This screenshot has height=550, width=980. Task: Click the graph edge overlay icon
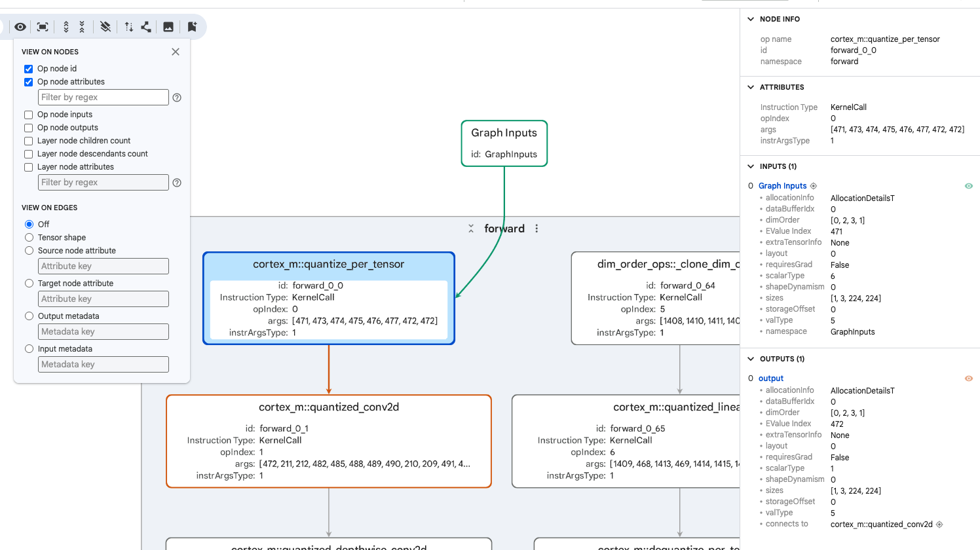[146, 27]
